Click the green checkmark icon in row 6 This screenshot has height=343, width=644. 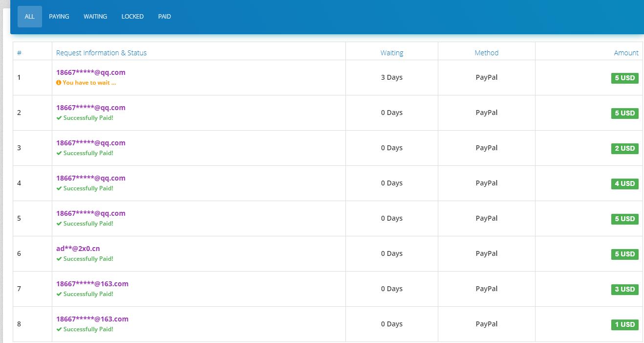point(59,259)
